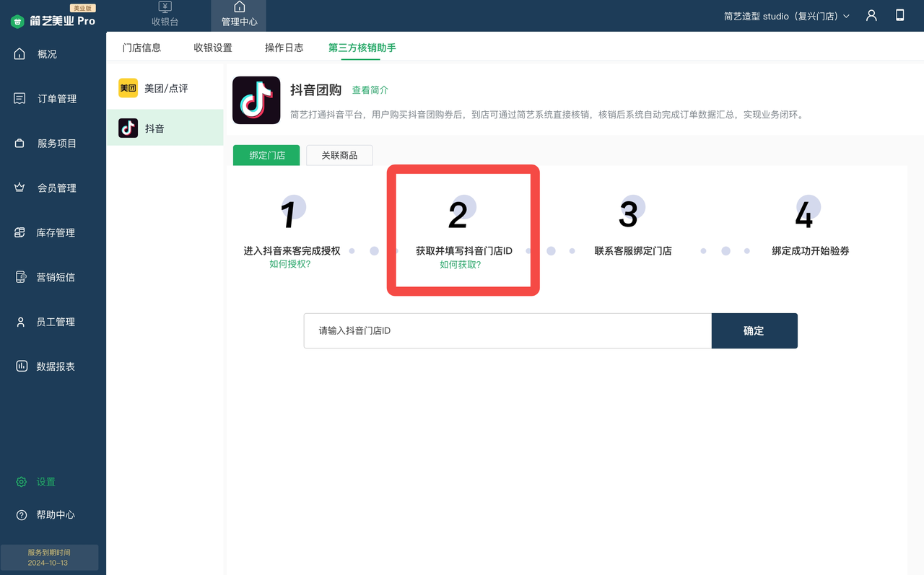924x575 pixels.
Task: Open 数据报表 data report icon
Action: tap(20, 366)
